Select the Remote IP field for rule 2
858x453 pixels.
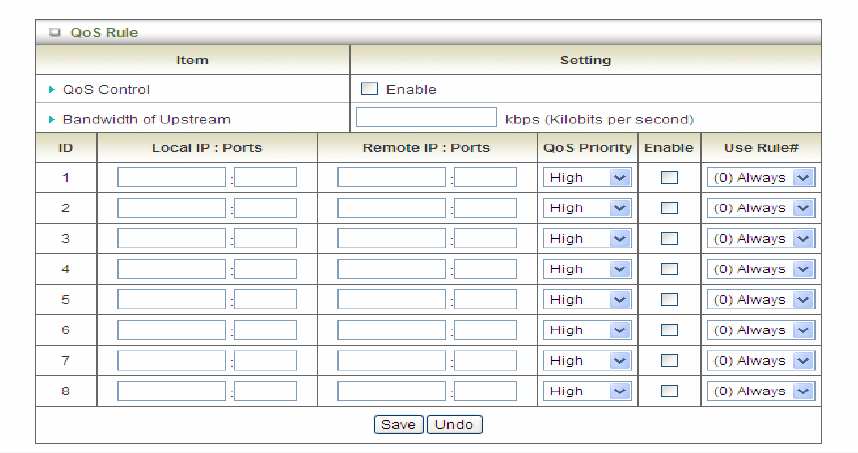[391, 208]
